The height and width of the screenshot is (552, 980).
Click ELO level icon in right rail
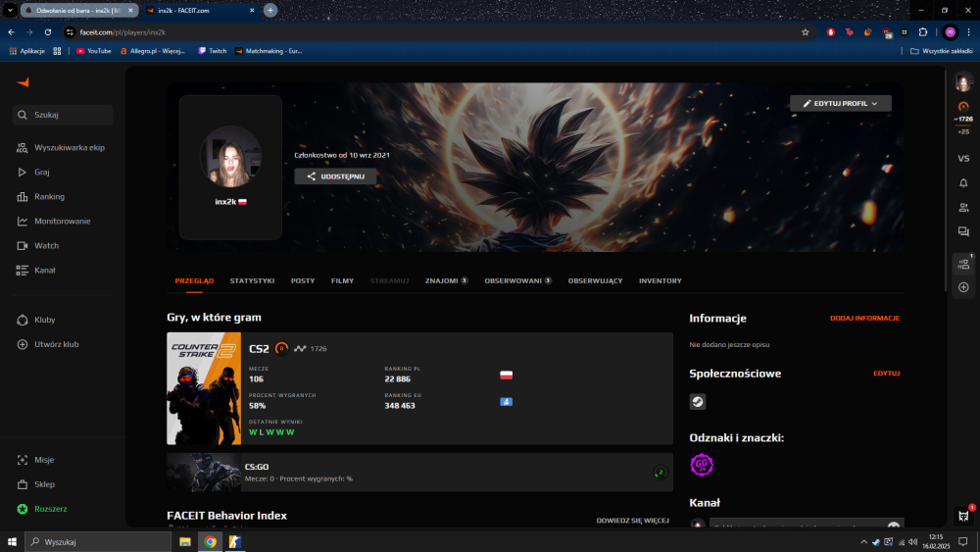[963, 106]
